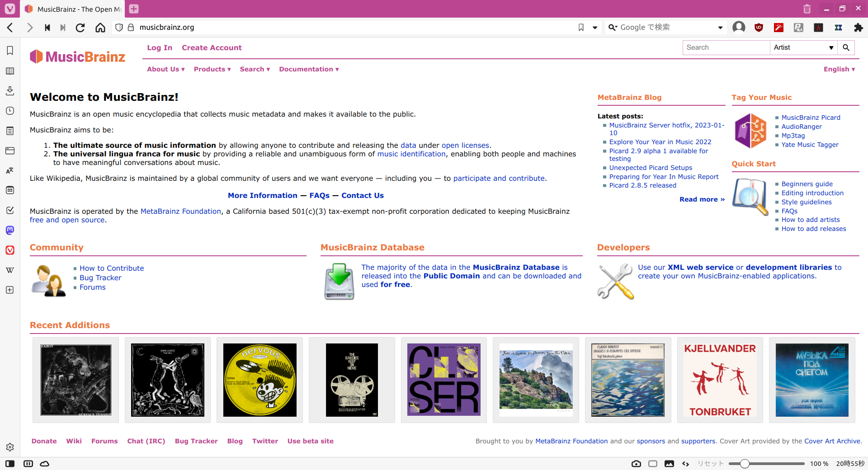Bookmark this page from the address bar

[581, 28]
